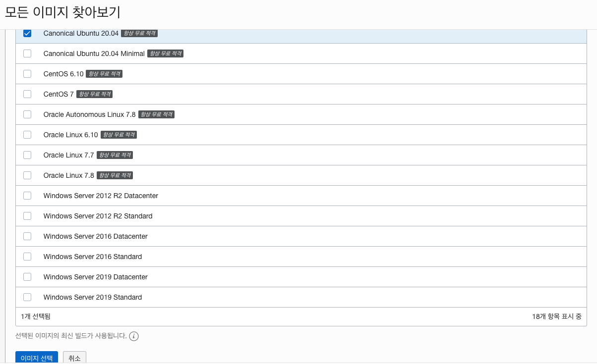The width and height of the screenshot is (597, 364).
Task: Cancel with the 취소 button
Action: click(x=74, y=358)
